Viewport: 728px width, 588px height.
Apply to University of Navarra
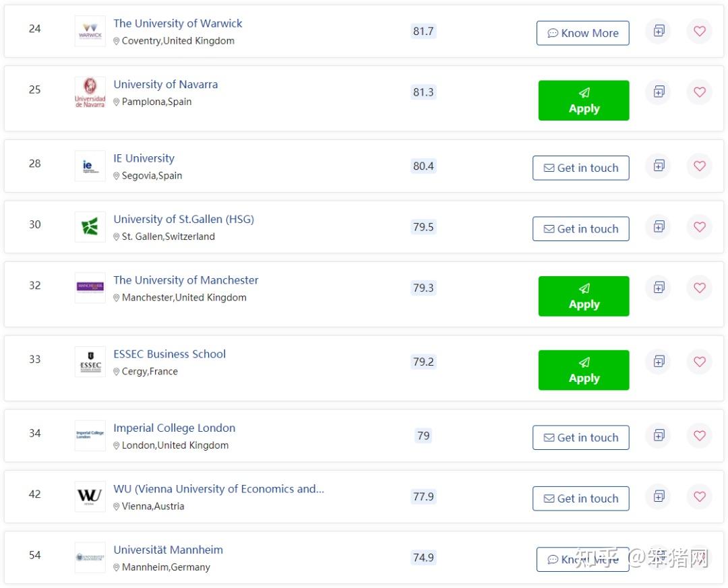pos(584,100)
